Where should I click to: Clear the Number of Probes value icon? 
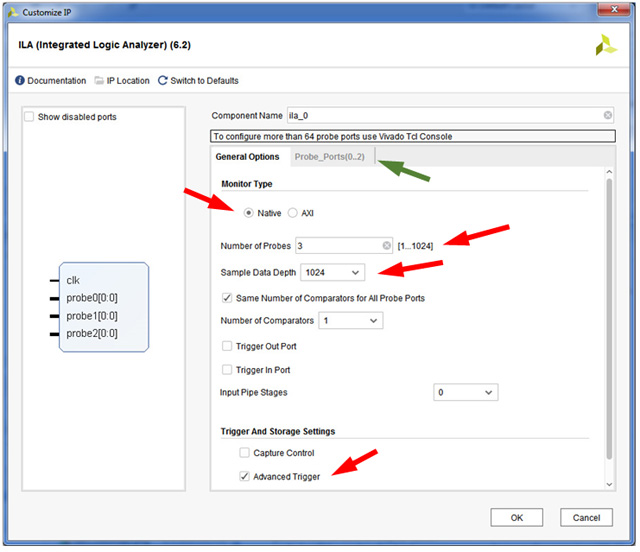[387, 245]
